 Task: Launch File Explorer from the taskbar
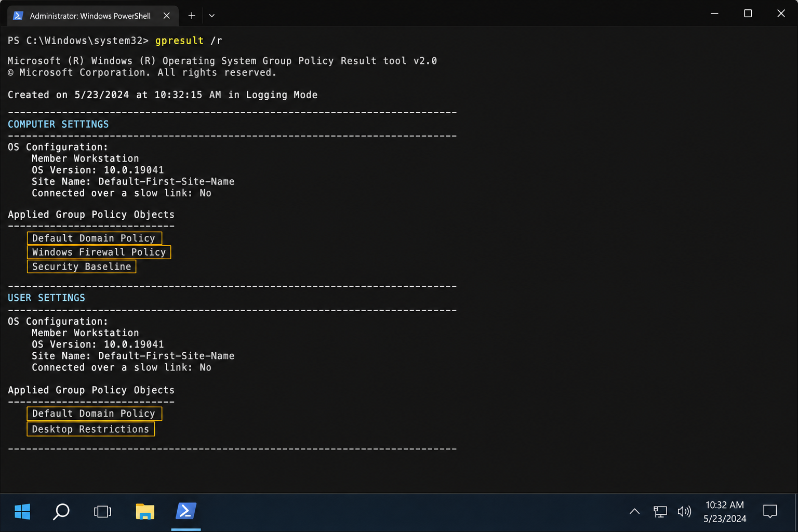click(145, 512)
